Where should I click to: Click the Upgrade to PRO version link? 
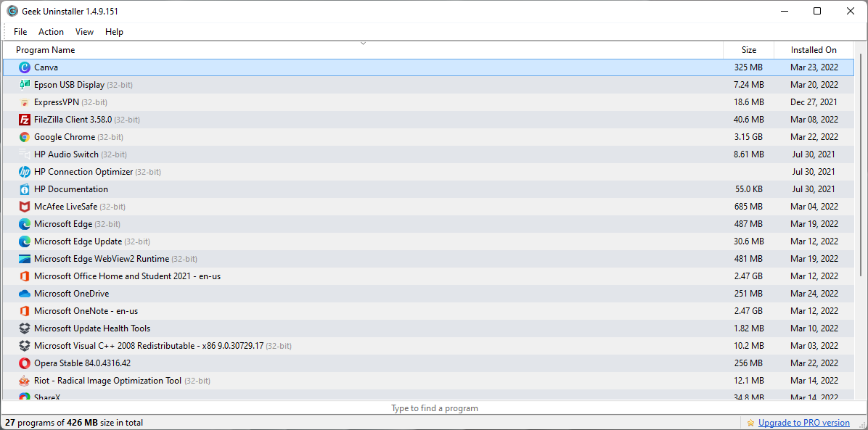(804, 423)
